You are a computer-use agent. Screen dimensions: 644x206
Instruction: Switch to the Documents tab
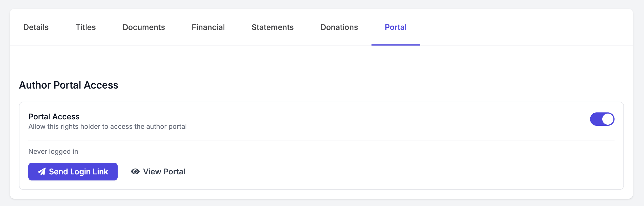pyautogui.click(x=143, y=27)
